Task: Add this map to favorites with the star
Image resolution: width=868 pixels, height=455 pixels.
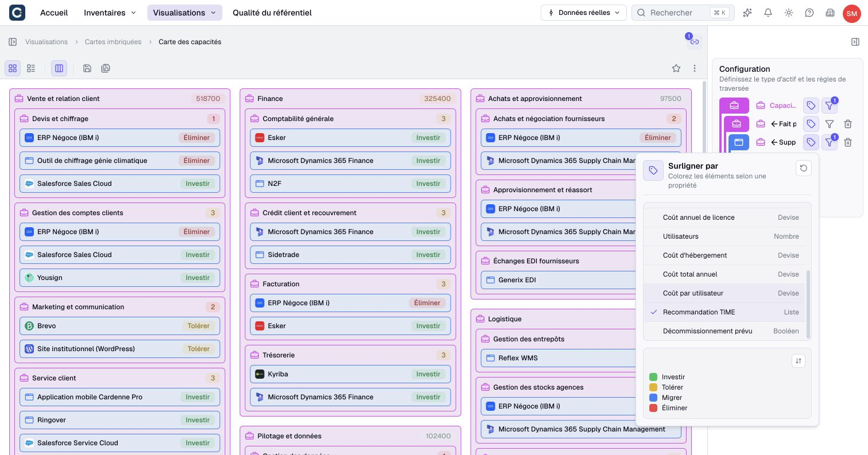Action: click(676, 68)
